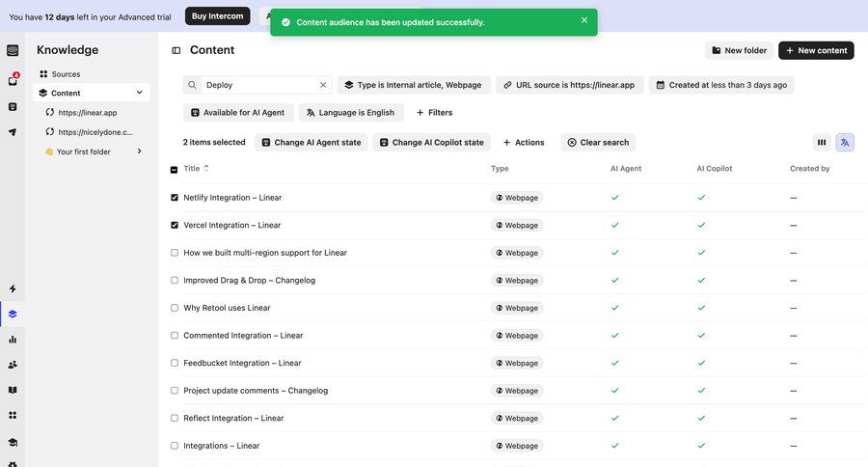Open the graduation cap learning icon
868x467 pixels.
(13, 442)
